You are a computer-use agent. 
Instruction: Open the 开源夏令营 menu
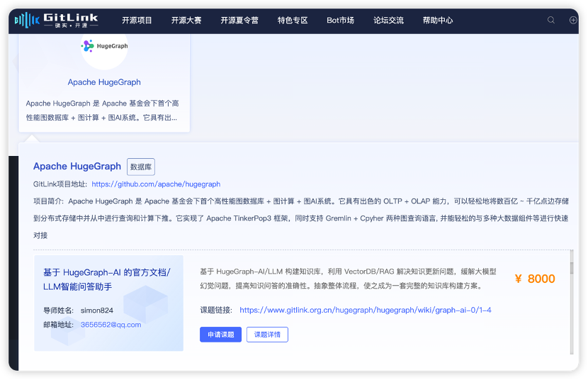[239, 21]
